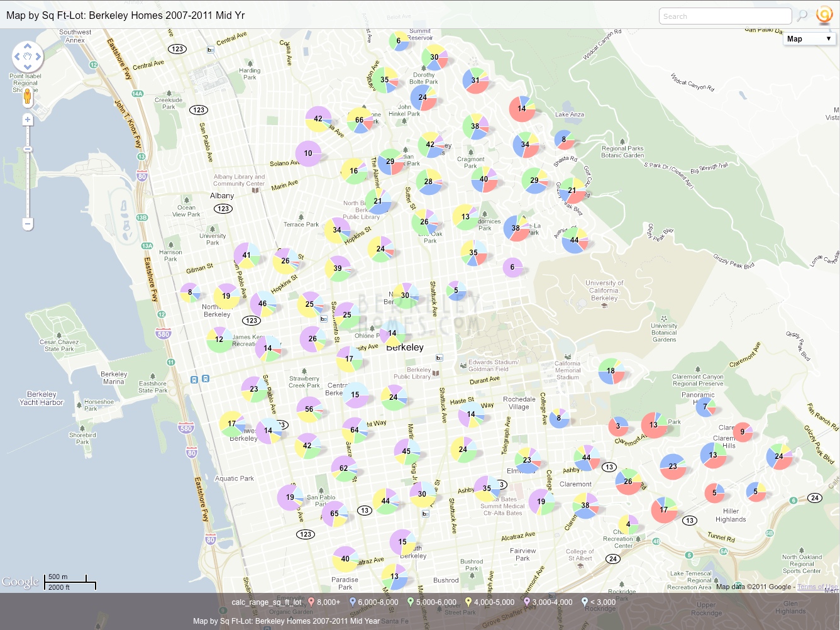Viewport: 840px width, 630px height.
Task: Select the pie chart marker labeled 65
Action: tap(334, 514)
